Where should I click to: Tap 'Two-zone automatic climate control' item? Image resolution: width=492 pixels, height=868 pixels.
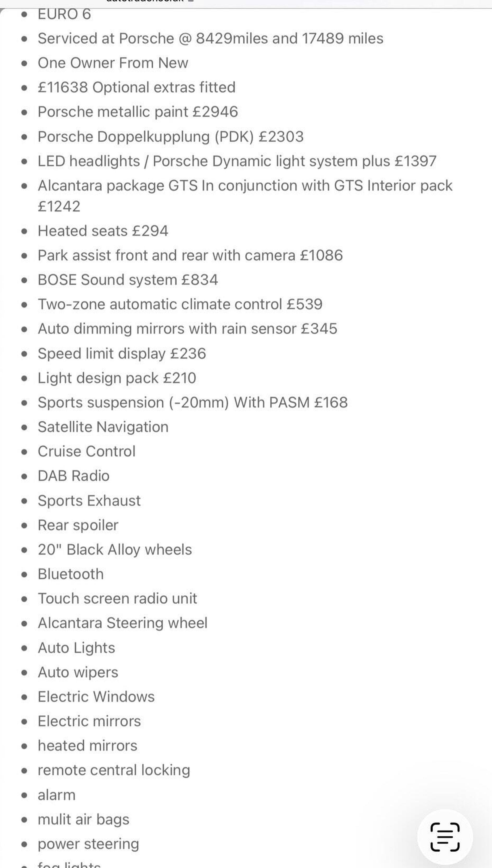pyautogui.click(x=180, y=304)
